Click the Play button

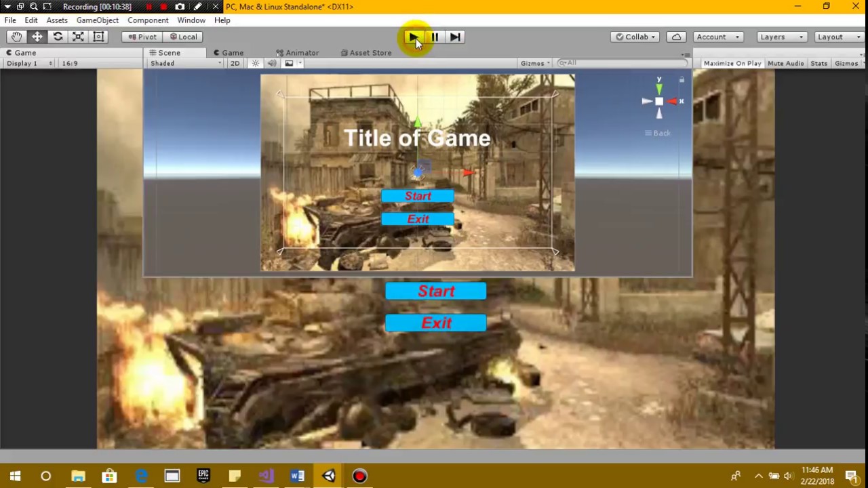click(x=414, y=37)
